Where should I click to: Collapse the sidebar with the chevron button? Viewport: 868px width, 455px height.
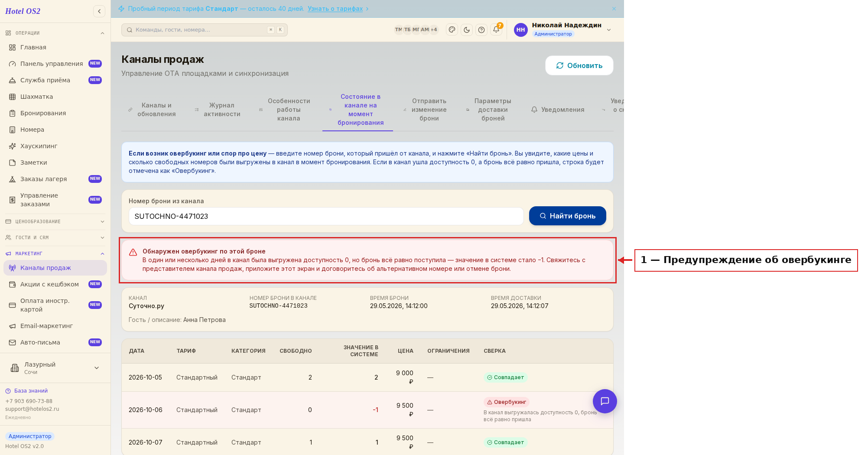(99, 11)
